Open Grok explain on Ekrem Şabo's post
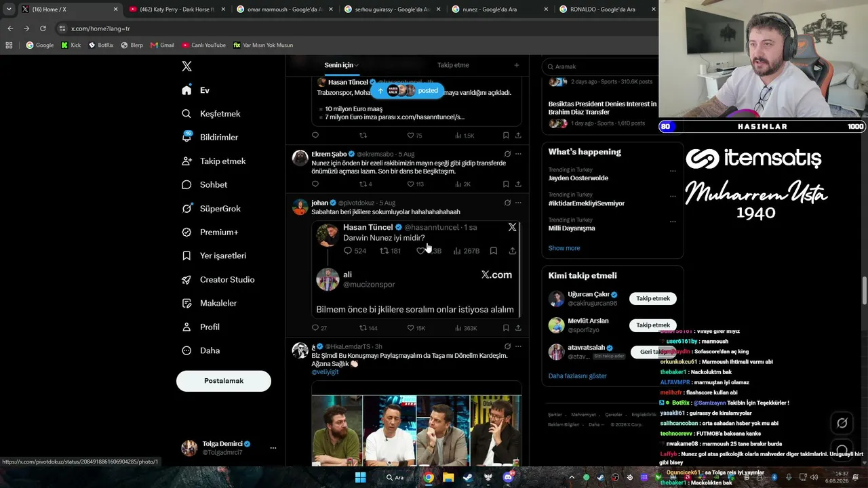This screenshot has width=868, height=488. coord(507,154)
